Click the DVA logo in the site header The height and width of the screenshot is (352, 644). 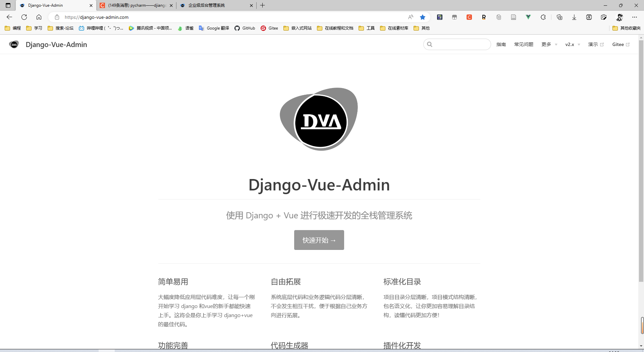tap(14, 44)
